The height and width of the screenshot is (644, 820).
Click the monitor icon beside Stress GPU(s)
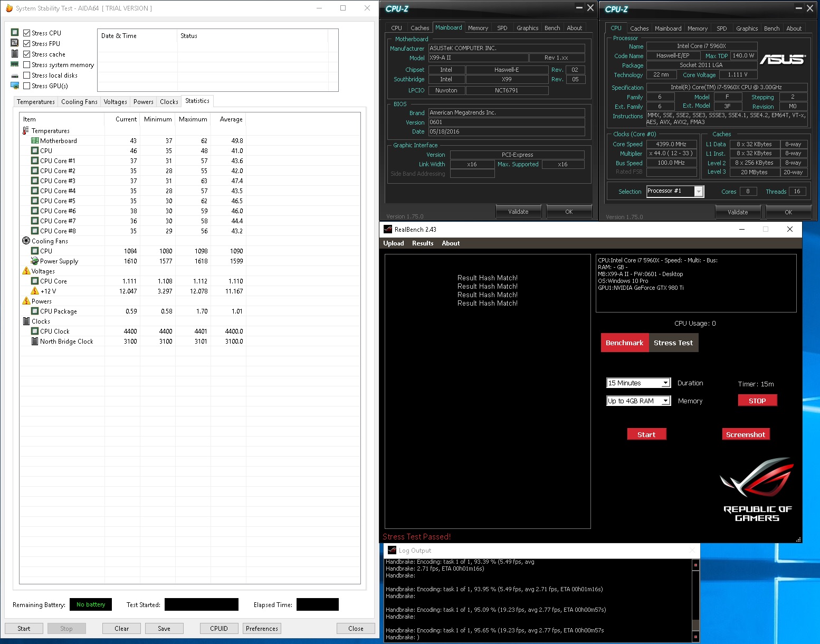coord(15,86)
